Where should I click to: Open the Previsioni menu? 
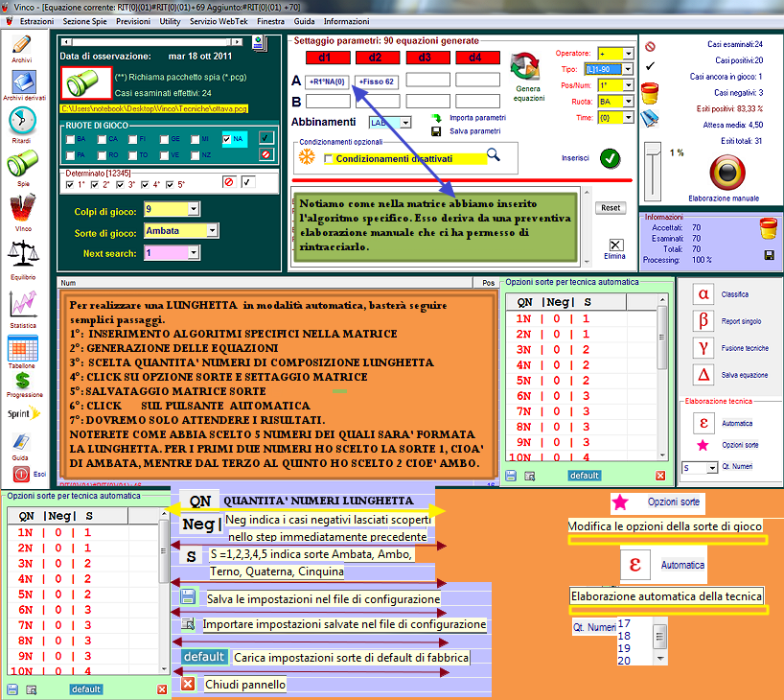tap(133, 21)
